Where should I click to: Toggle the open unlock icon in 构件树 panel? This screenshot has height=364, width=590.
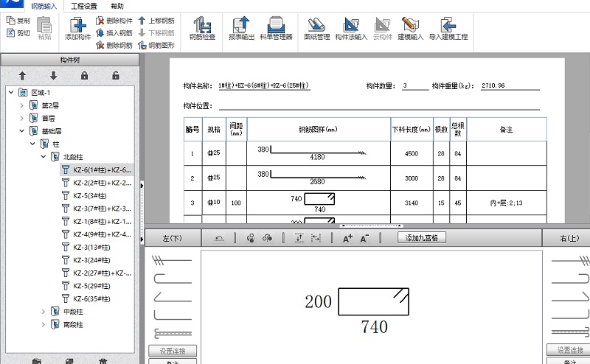click(116, 75)
